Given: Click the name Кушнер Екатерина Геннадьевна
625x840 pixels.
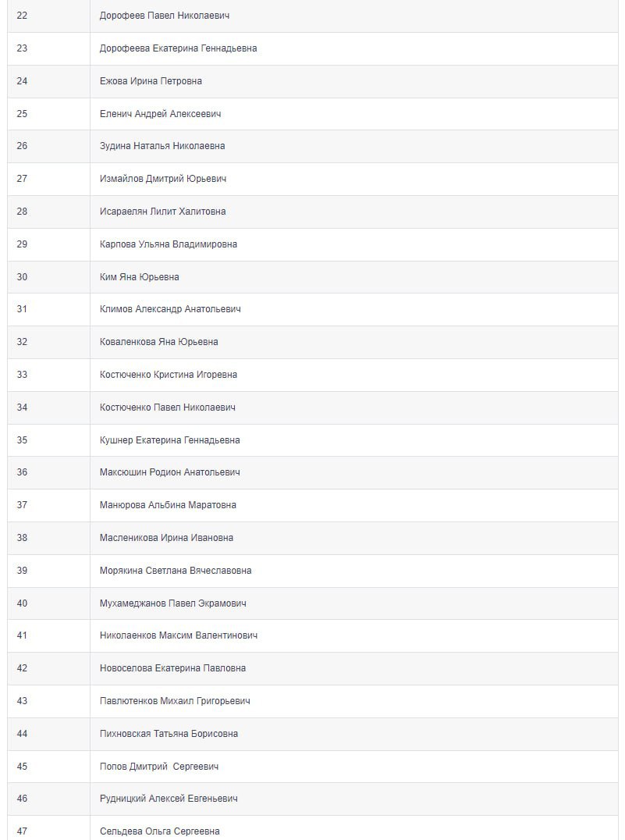Looking at the screenshot, I should pos(170,440).
